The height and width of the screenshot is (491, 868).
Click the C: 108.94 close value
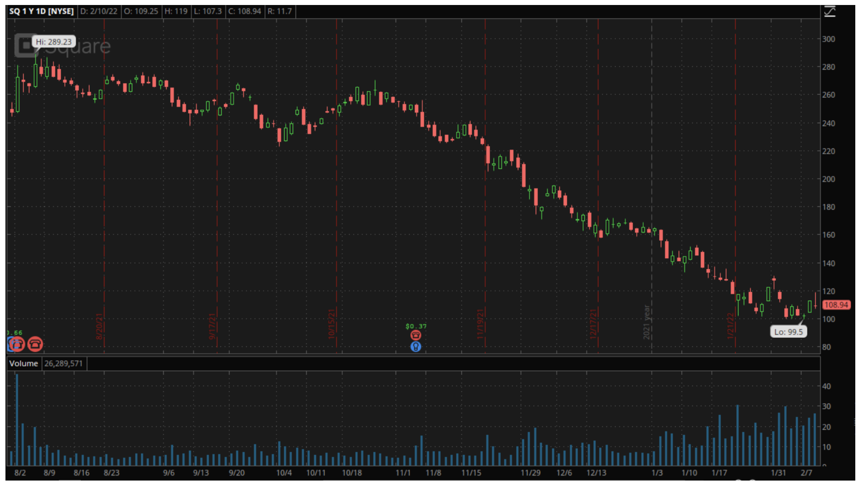(x=245, y=11)
